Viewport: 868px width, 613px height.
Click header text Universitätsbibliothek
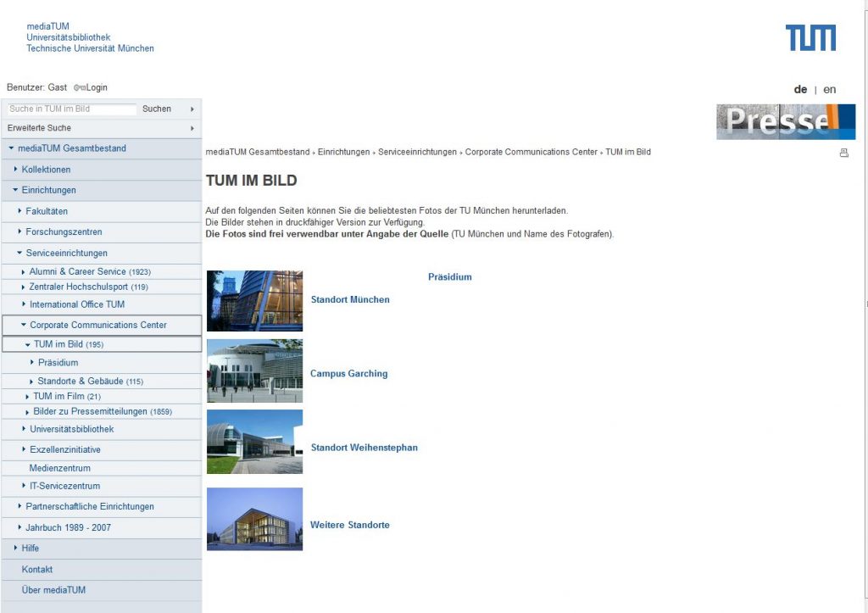coord(69,37)
